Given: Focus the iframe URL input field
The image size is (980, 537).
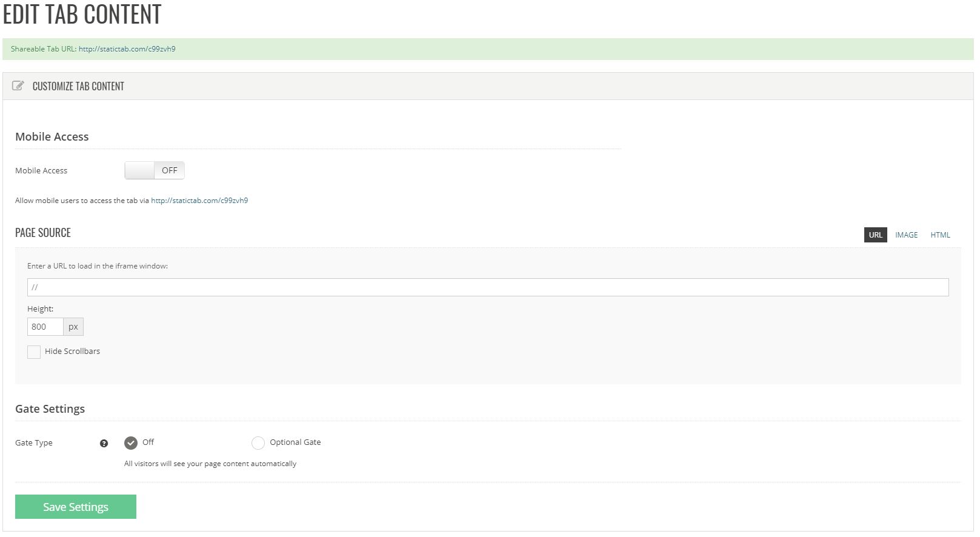Looking at the screenshot, I should click(487, 287).
